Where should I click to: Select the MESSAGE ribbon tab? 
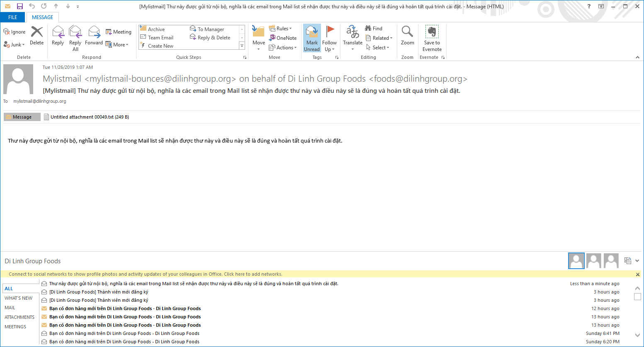(43, 17)
